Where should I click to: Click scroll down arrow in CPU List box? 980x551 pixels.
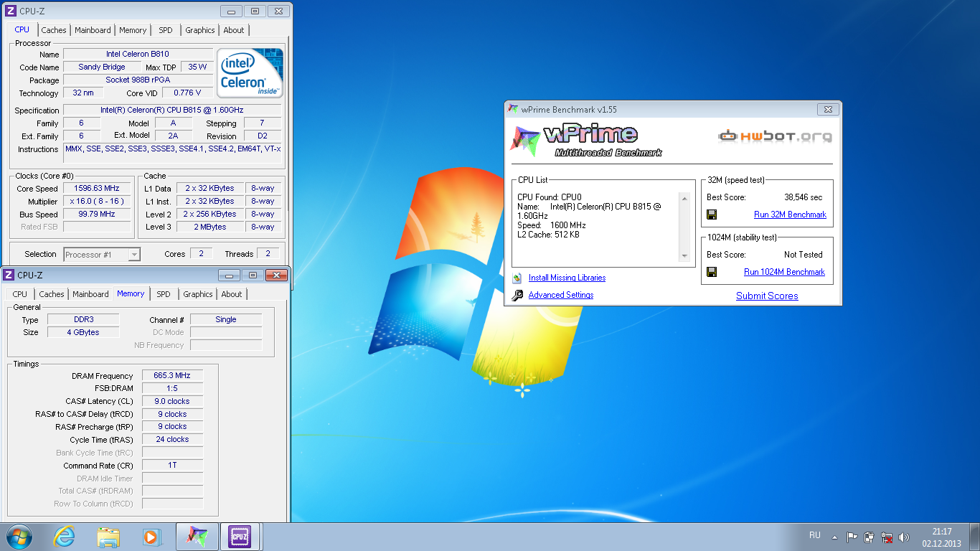pos(684,256)
